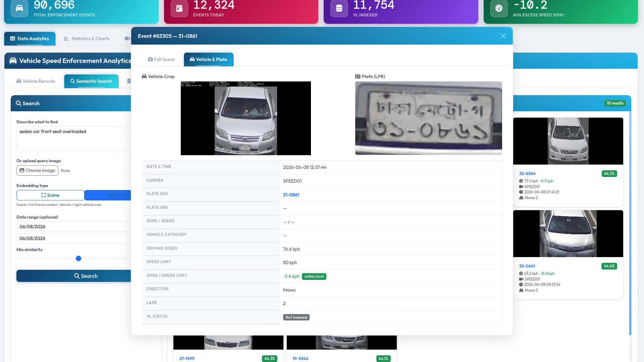Click the 44.4% similarity badge

[609, 266]
